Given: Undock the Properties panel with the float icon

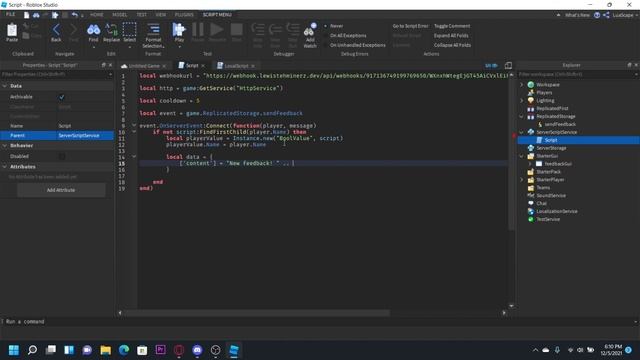Looking at the screenshot, I should 103,65.
